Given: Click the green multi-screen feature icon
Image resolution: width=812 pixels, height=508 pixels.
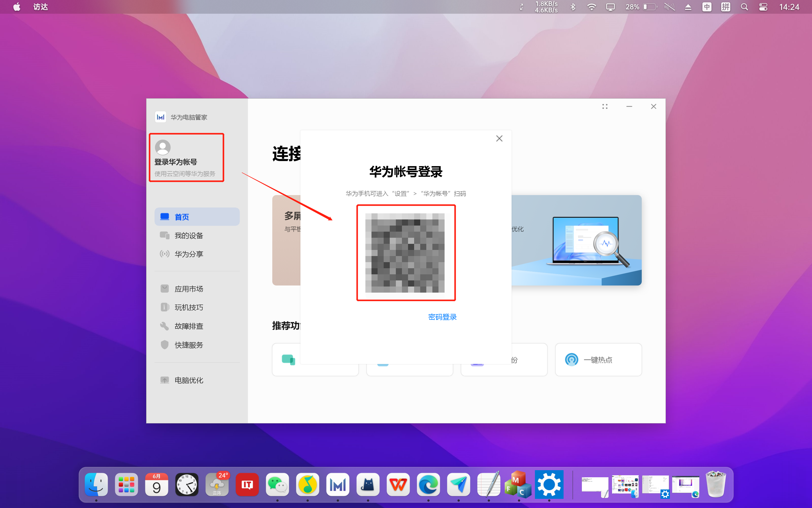Looking at the screenshot, I should pyautogui.click(x=288, y=359).
